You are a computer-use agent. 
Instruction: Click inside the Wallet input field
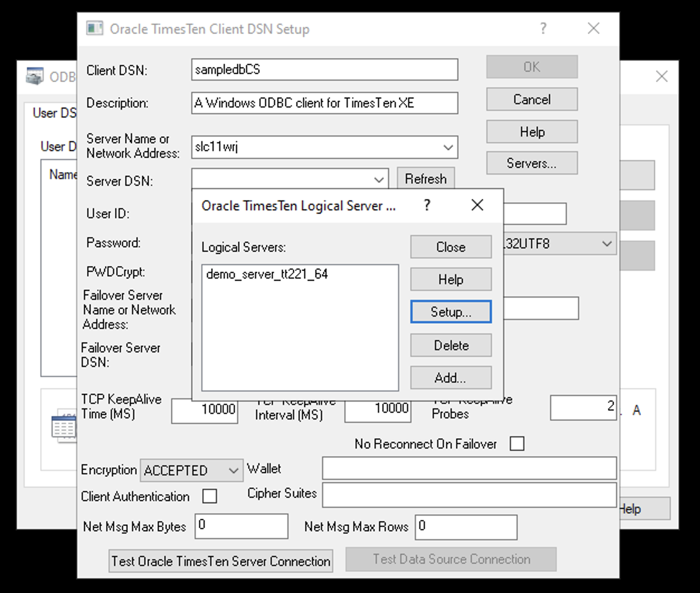tap(469, 468)
